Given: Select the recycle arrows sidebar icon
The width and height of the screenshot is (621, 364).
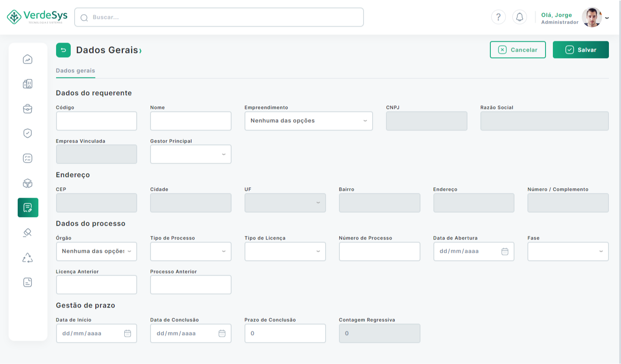Looking at the screenshot, I should point(28,258).
